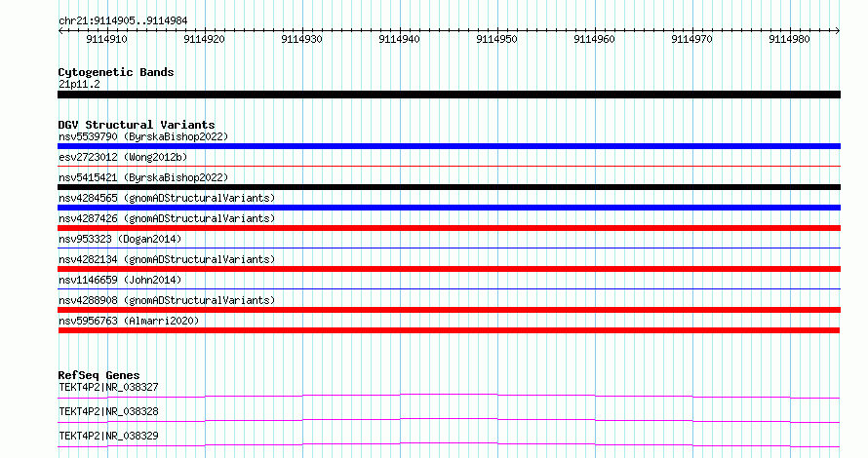Click the thin blue line under nsv953323
The height and width of the screenshot is (458, 868).
coord(449,248)
